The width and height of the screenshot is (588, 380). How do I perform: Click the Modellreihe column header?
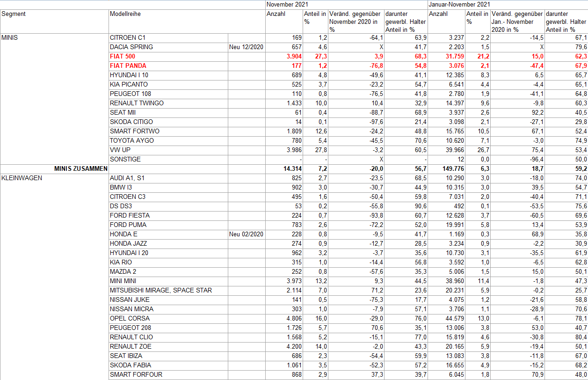tap(125, 14)
